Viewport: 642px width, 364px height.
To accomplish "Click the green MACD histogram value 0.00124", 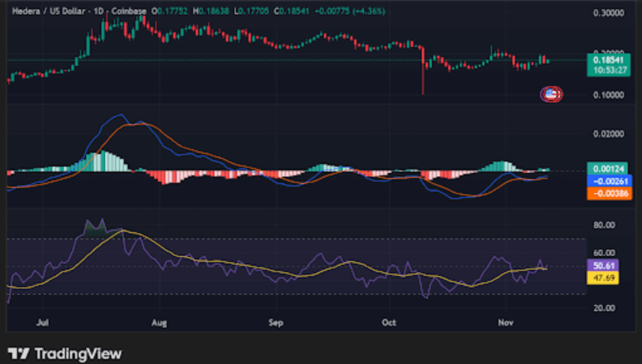I will (x=609, y=168).
